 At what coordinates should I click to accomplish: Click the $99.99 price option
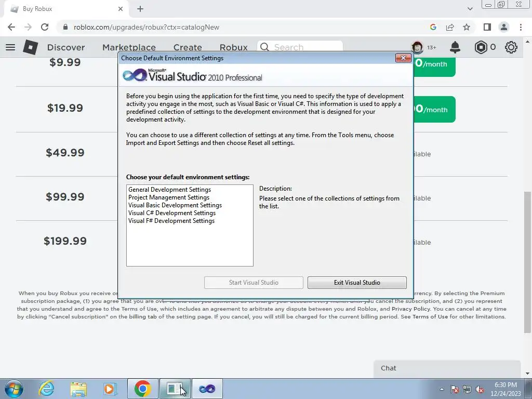[x=65, y=196]
